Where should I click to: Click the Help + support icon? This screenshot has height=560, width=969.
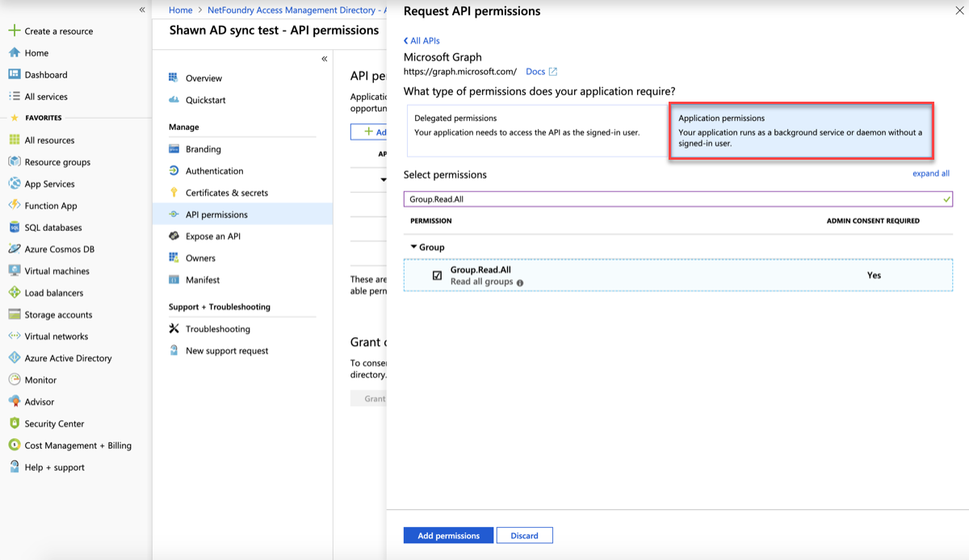[x=14, y=466]
